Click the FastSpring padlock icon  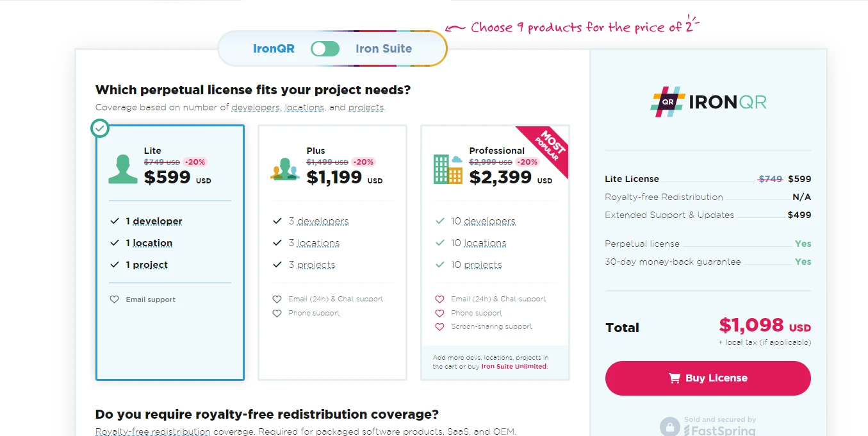pyautogui.click(x=669, y=426)
